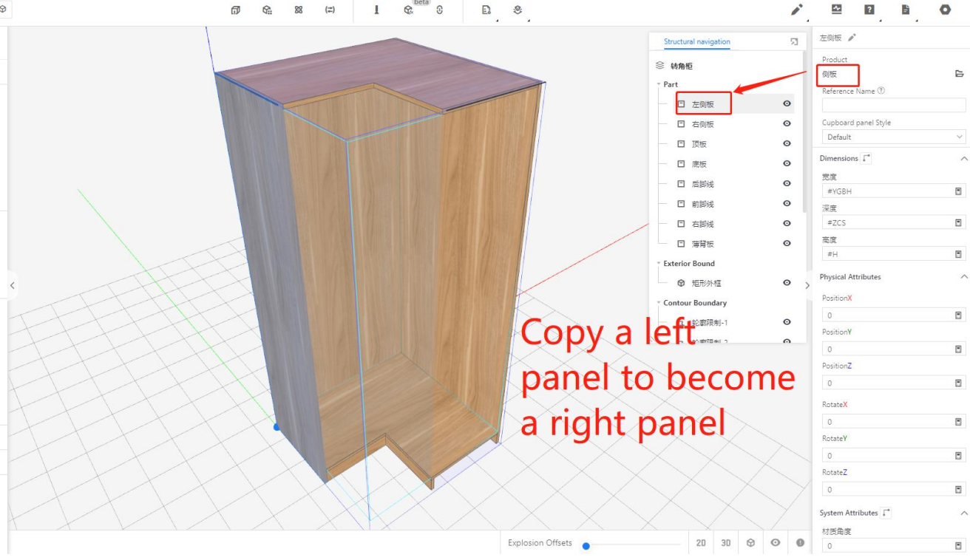Click the eye display icon in bottom bar

point(775,543)
